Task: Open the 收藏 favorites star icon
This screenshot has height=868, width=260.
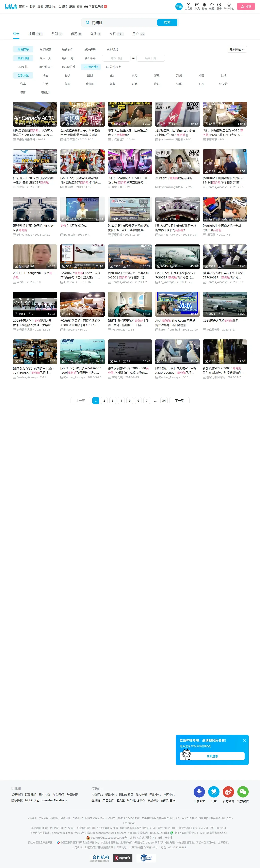Action: click(212, 5)
